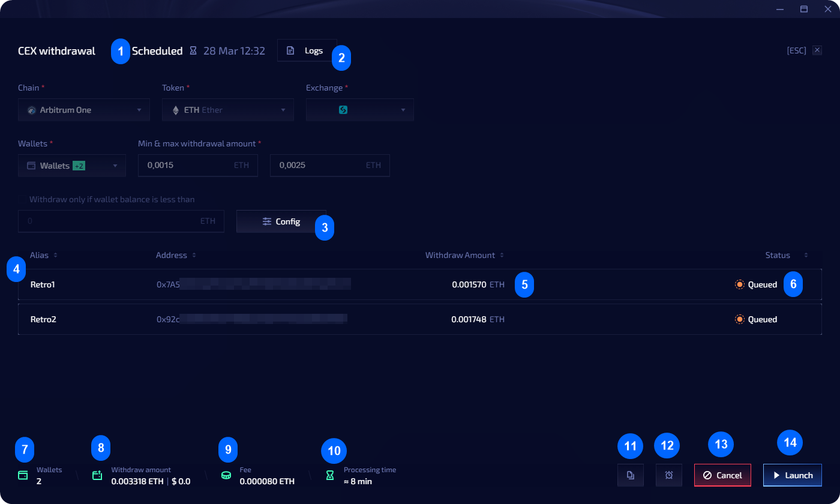
Task: Open the Logs viewer
Action: tap(307, 50)
